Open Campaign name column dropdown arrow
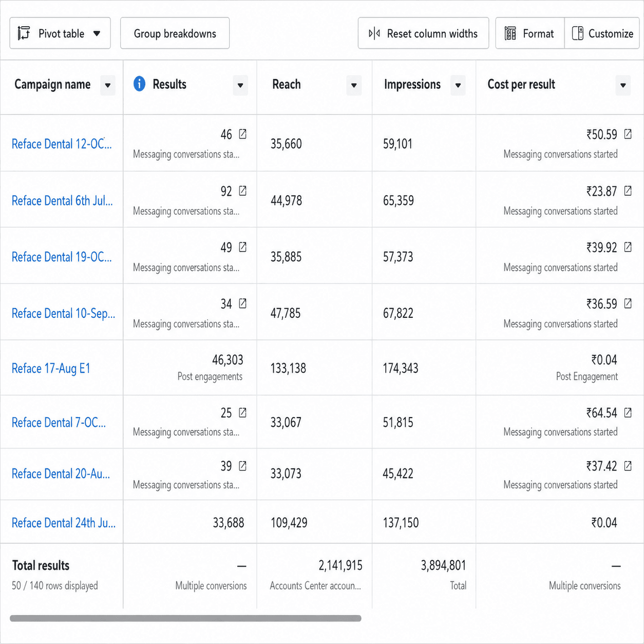644x644 pixels. tap(108, 85)
